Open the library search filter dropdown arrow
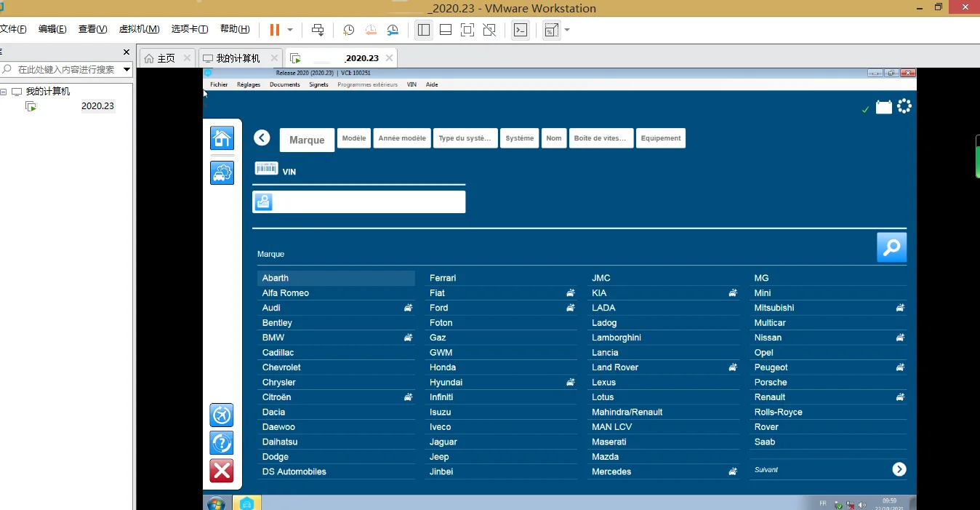The width and height of the screenshot is (980, 510). point(126,70)
